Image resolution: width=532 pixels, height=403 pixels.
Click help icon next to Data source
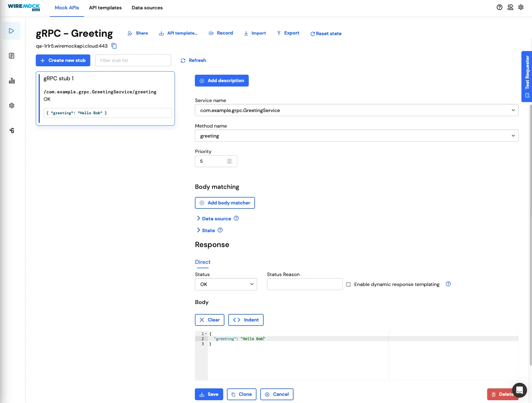point(236,218)
